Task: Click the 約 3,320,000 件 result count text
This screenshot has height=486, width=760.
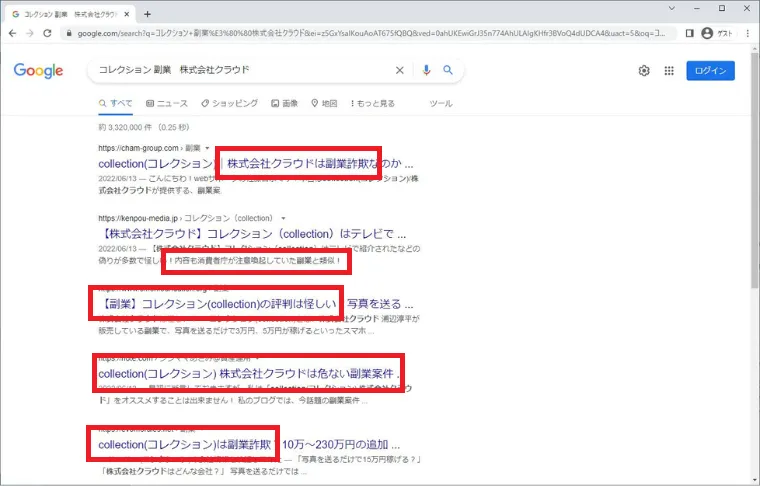Action: point(143,127)
